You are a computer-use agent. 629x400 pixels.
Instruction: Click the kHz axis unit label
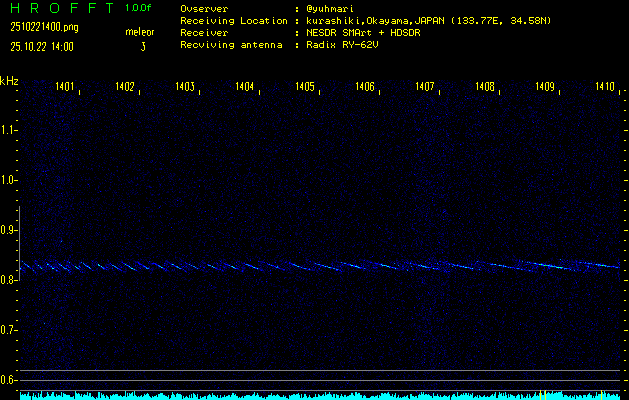pyautogui.click(x=9, y=81)
